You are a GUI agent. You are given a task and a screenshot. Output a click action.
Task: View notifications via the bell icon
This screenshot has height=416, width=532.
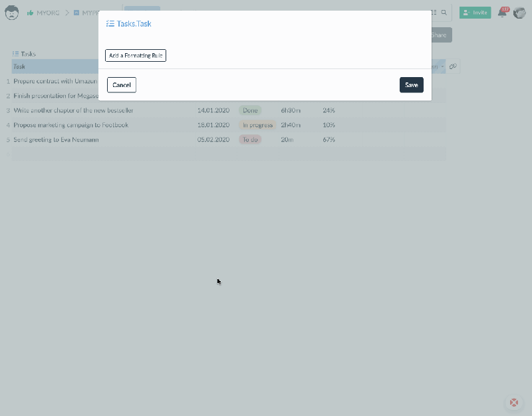tap(503, 13)
